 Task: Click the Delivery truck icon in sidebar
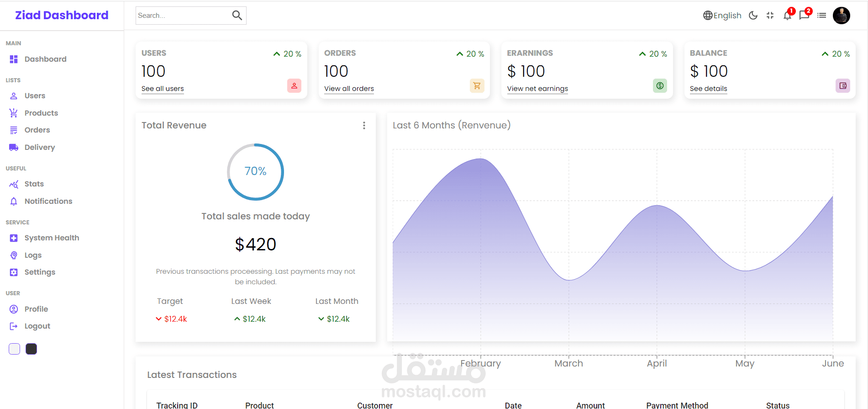14,147
